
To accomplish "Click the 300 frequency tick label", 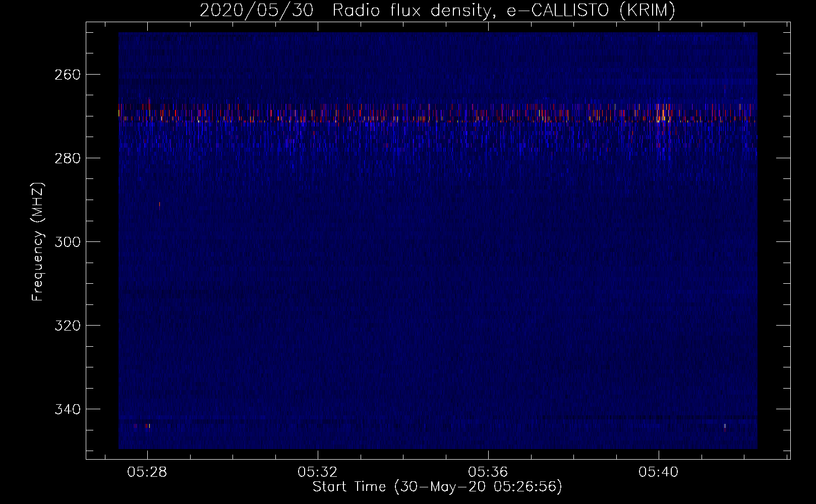I will click(x=67, y=242).
